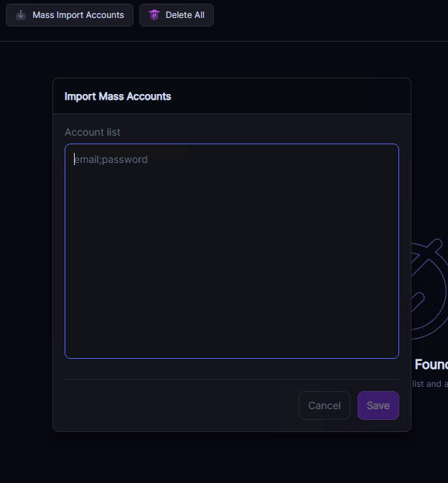Click the dimmed backdrop below the dialog
The height and width of the screenshot is (483, 448).
coord(231,459)
